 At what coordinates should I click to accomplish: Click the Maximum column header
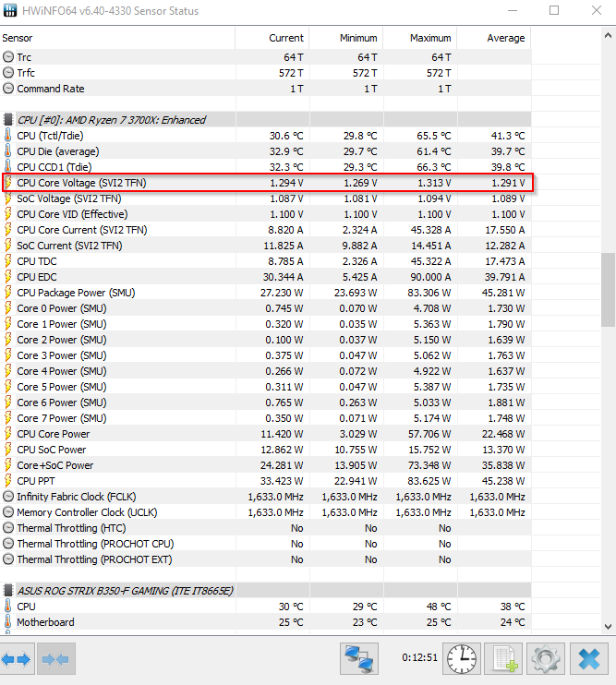420,38
